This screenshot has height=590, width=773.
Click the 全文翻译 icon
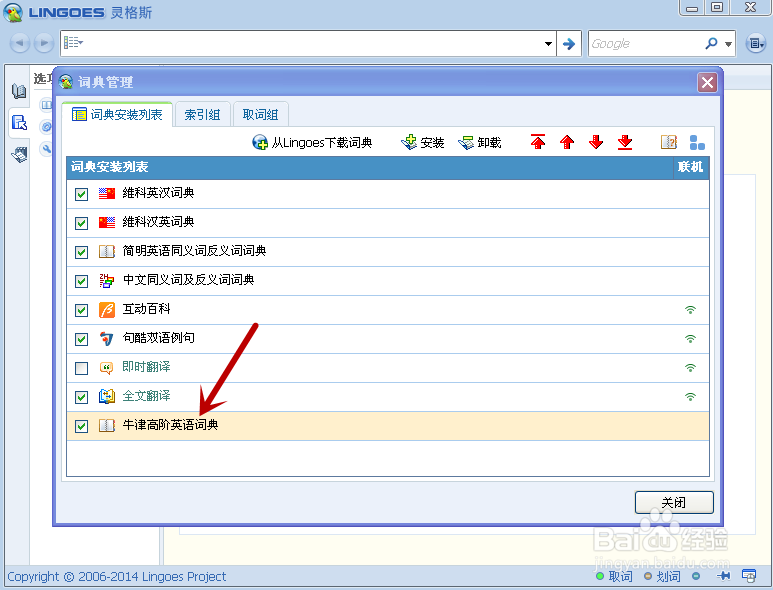pos(106,396)
